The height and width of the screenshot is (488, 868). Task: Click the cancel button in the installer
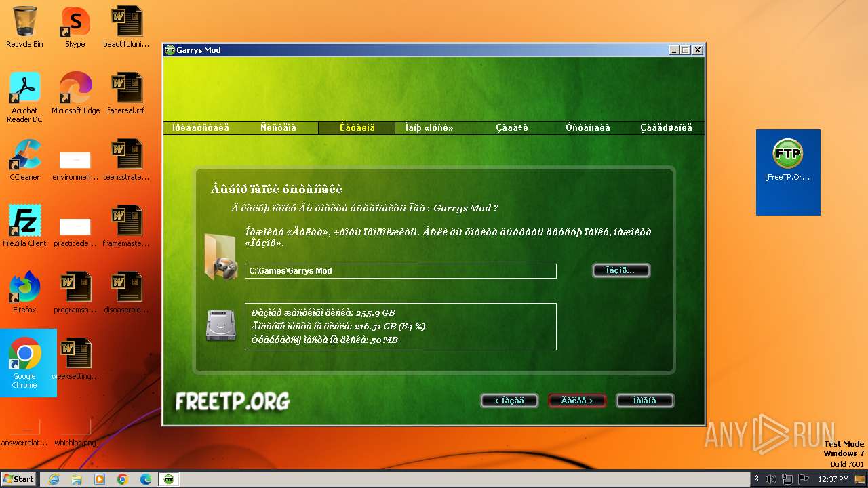645,401
